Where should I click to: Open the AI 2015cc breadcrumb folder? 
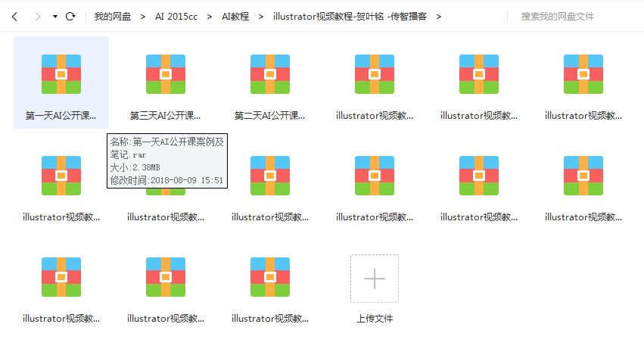click(176, 17)
